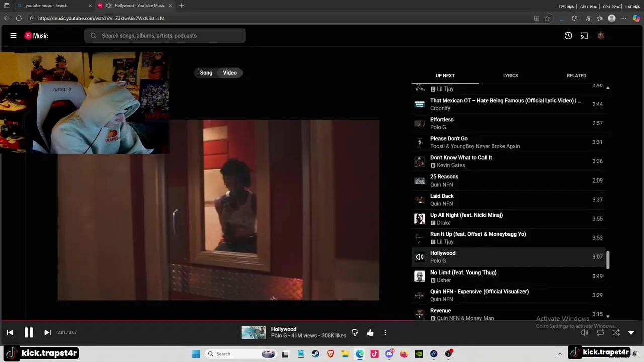644x362 pixels.
Task: Mute the Hollywood browser tab audio
Action: [x=109, y=6]
